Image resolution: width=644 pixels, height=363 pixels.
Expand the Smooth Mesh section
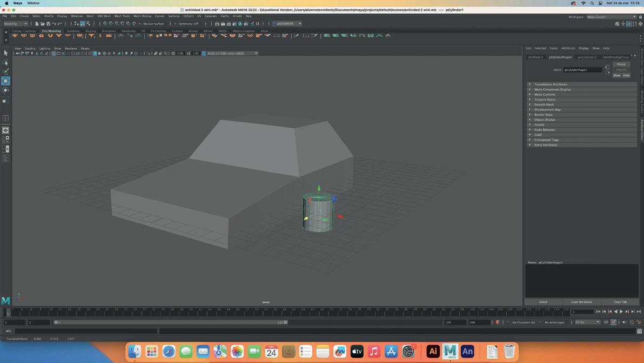(x=544, y=104)
